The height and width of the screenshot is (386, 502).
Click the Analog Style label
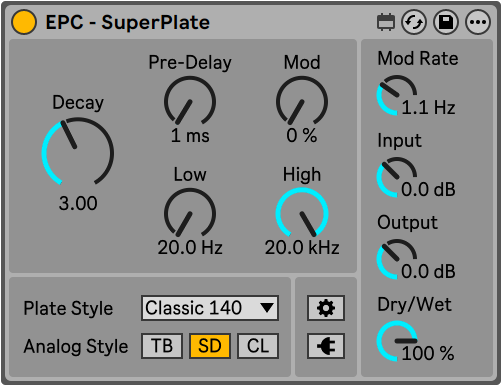pyautogui.click(x=76, y=346)
